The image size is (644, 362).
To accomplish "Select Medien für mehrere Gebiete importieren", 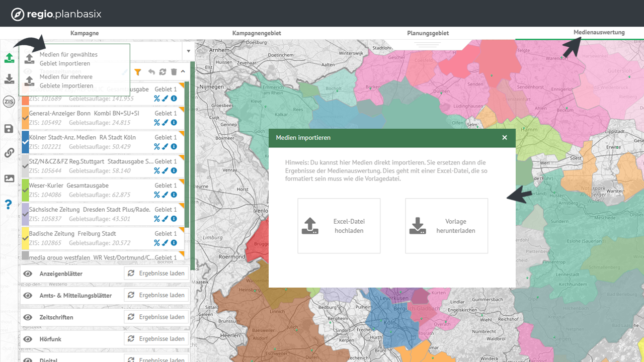I will click(66, 81).
